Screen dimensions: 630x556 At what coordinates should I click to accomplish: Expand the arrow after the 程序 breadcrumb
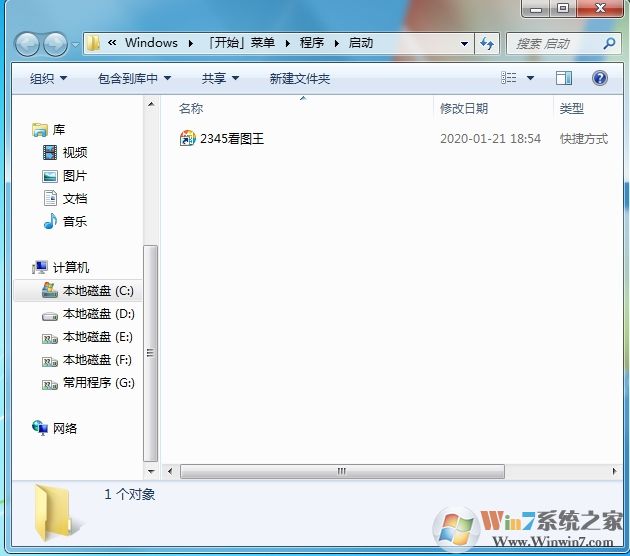pos(337,43)
